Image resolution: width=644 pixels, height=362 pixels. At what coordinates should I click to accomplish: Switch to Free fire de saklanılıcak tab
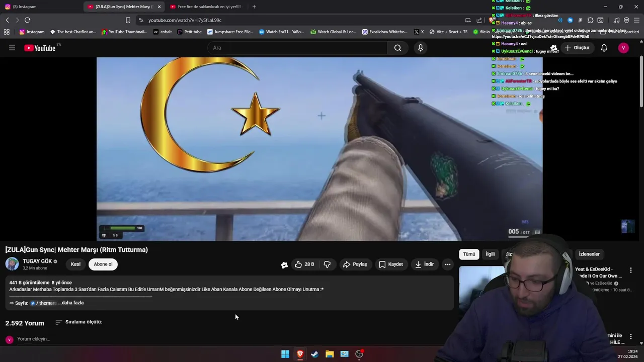206,7
